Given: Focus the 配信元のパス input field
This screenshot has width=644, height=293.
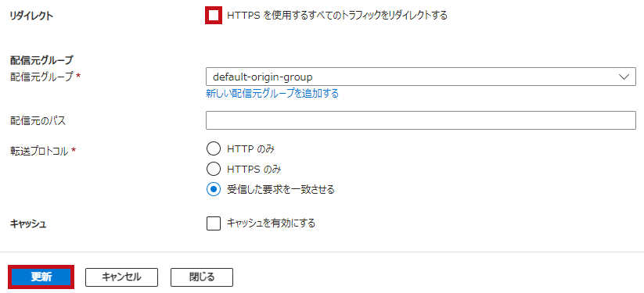Looking at the screenshot, I should pos(420,120).
